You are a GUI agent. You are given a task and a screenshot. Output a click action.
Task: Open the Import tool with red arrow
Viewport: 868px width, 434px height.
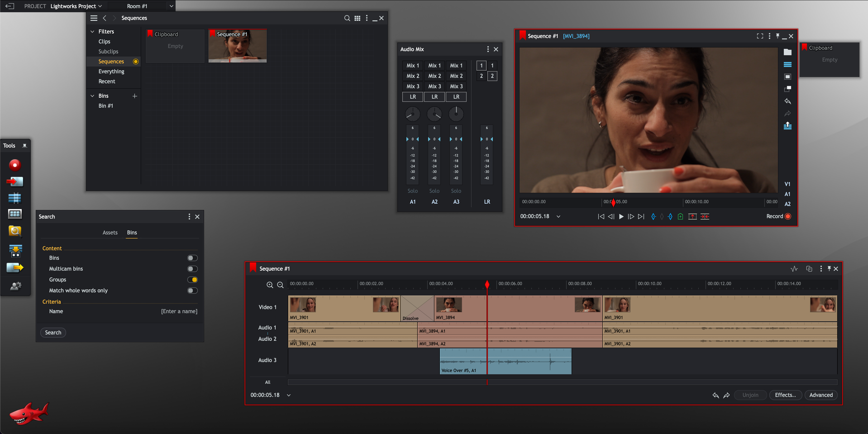click(x=15, y=182)
